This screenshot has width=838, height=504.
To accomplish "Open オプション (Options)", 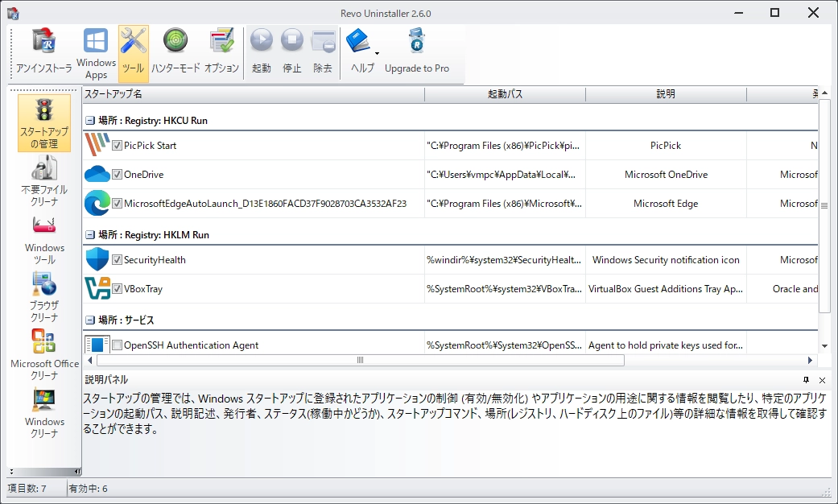I will [x=221, y=52].
